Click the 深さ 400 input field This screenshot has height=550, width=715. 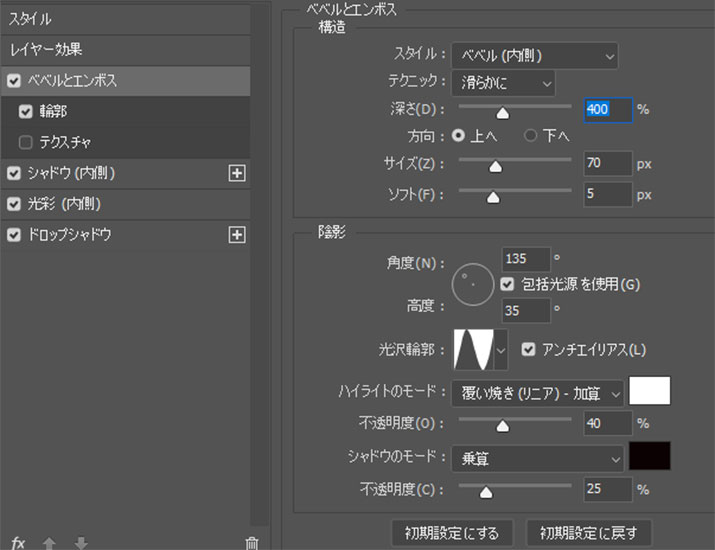608,110
